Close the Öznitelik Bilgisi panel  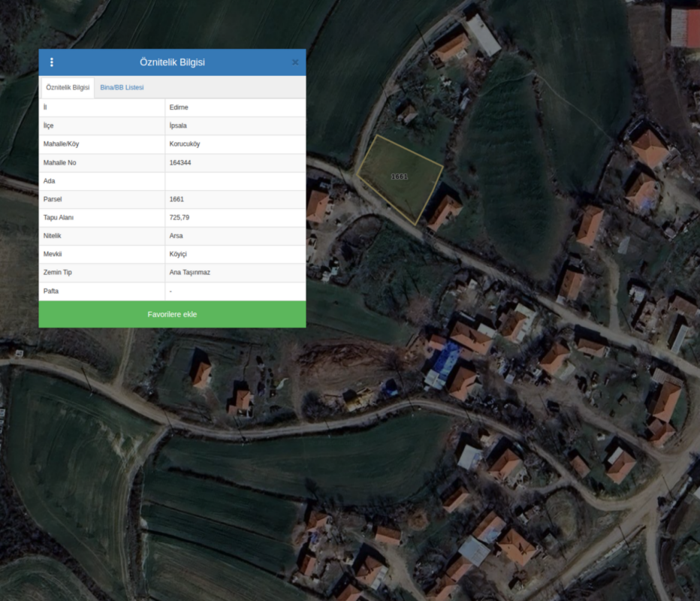click(x=295, y=62)
